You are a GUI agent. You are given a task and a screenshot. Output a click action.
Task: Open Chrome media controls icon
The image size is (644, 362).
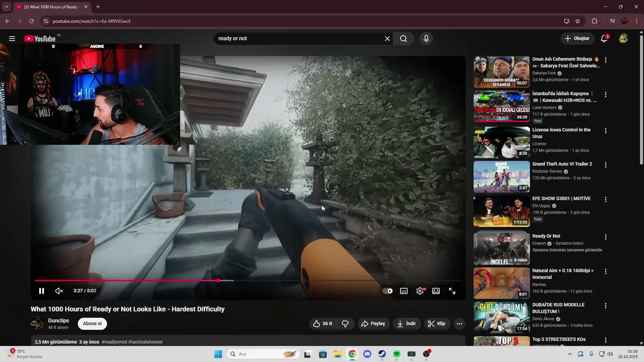tap(612, 21)
